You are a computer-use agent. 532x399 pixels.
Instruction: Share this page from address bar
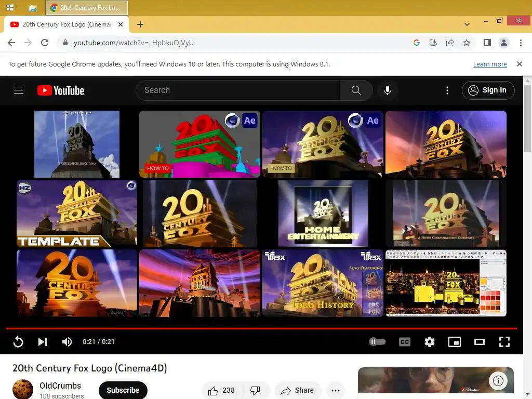(x=450, y=43)
